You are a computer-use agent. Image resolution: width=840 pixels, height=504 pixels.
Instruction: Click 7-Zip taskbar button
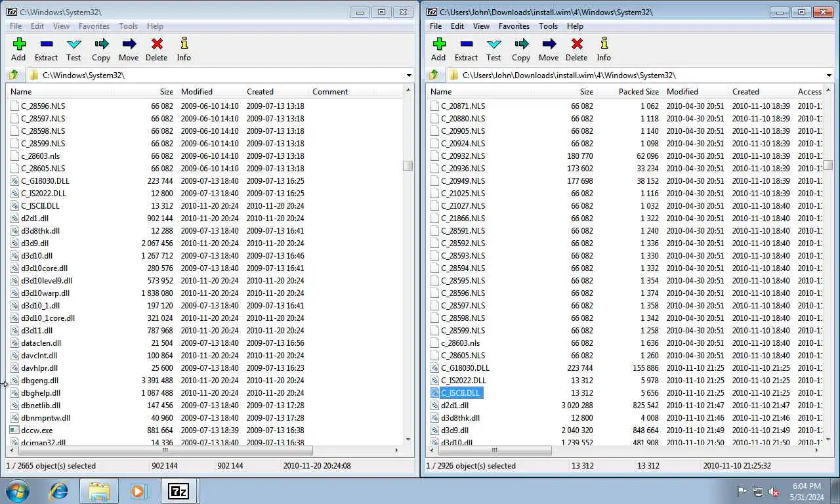(178, 491)
